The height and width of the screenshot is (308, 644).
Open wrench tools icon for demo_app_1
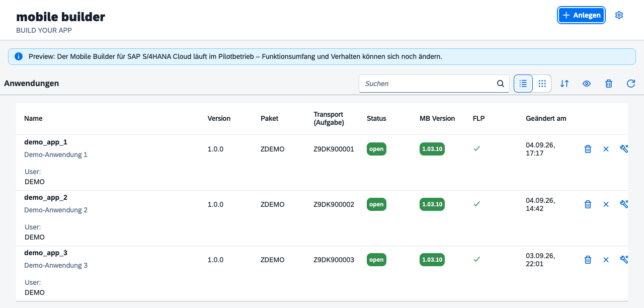pyautogui.click(x=624, y=149)
